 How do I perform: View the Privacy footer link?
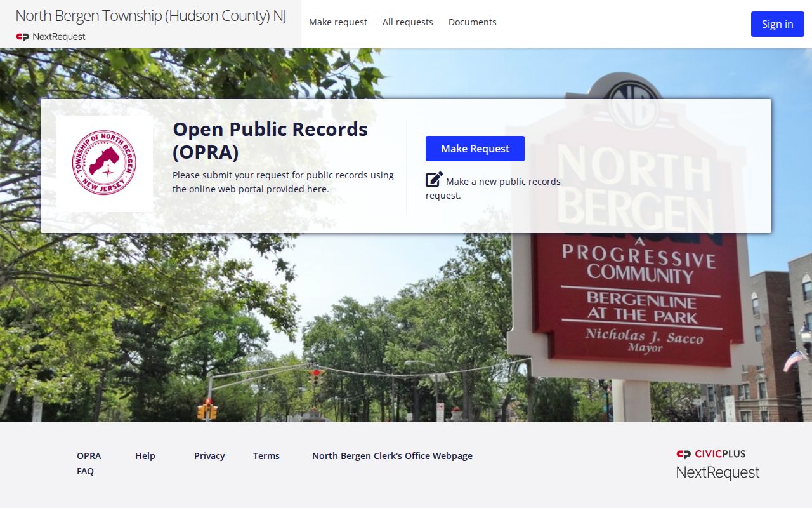coord(209,456)
